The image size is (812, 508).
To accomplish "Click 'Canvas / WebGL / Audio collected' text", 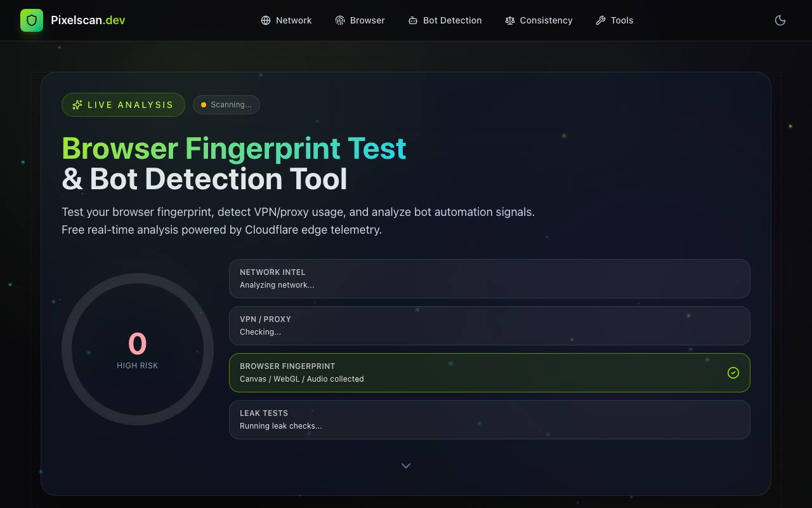I will (x=302, y=379).
